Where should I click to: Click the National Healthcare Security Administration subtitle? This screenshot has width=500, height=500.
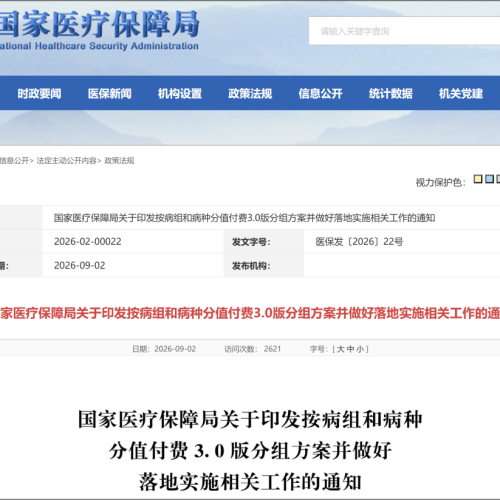[x=99, y=46]
